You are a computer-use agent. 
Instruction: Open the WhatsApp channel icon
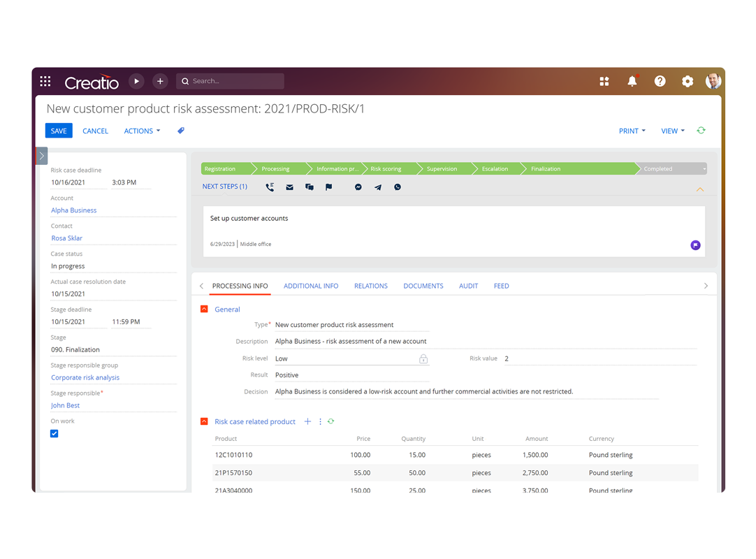point(397,187)
